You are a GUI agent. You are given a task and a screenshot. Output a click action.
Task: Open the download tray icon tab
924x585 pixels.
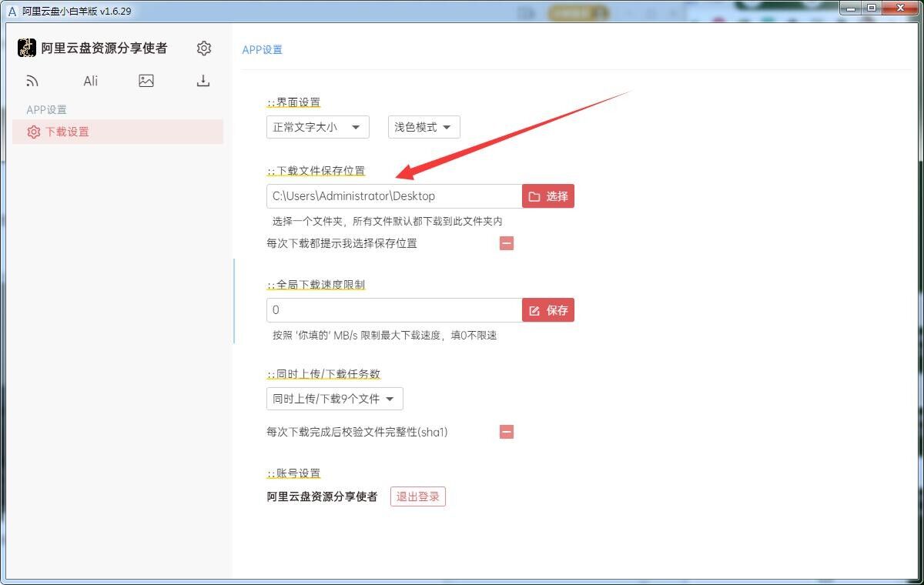(x=203, y=81)
